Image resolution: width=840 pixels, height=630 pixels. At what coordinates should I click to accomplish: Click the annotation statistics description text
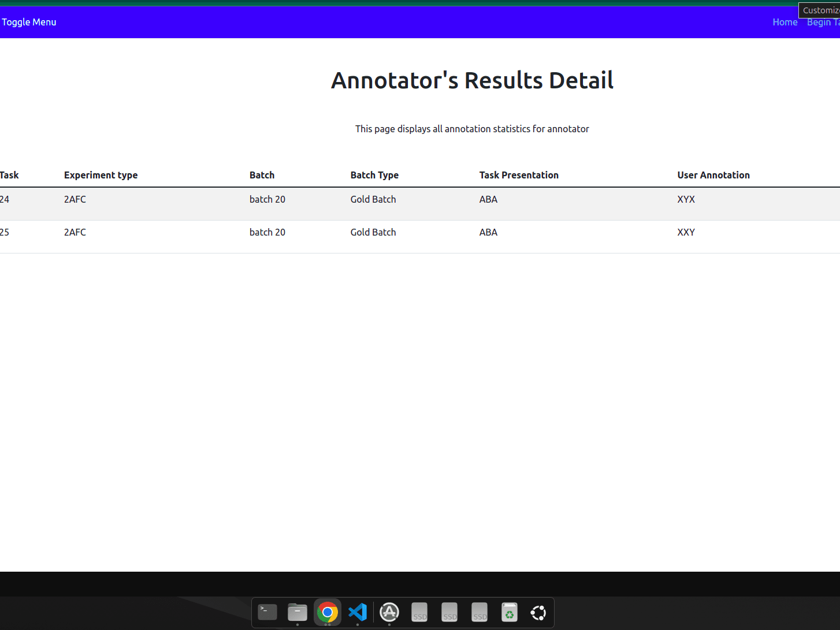472,129
